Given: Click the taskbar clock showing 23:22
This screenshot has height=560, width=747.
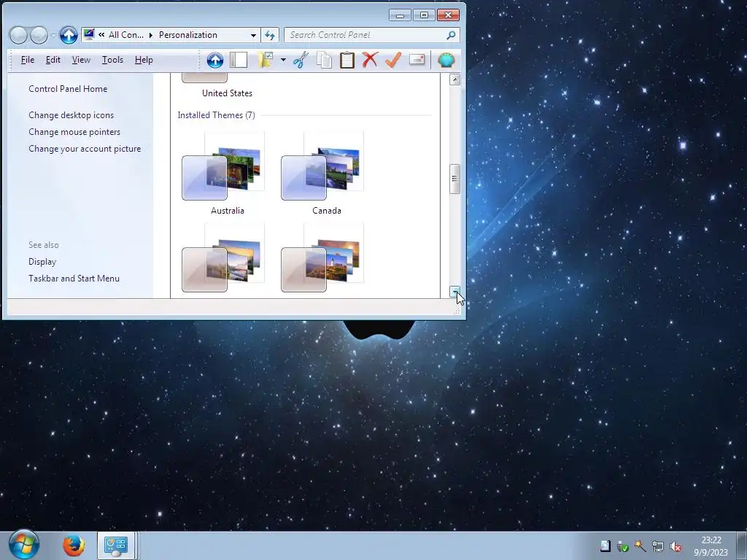Looking at the screenshot, I should point(711,546).
